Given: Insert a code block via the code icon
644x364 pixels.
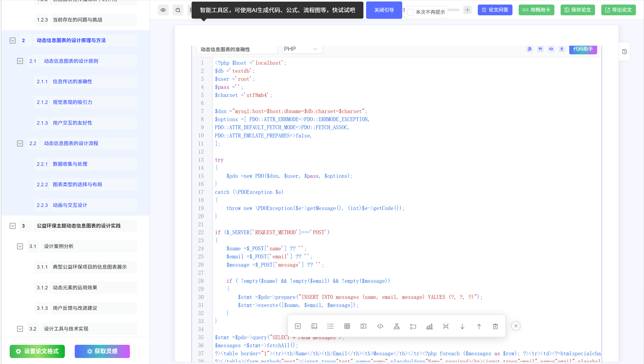Looking at the screenshot, I should (x=380, y=326).
